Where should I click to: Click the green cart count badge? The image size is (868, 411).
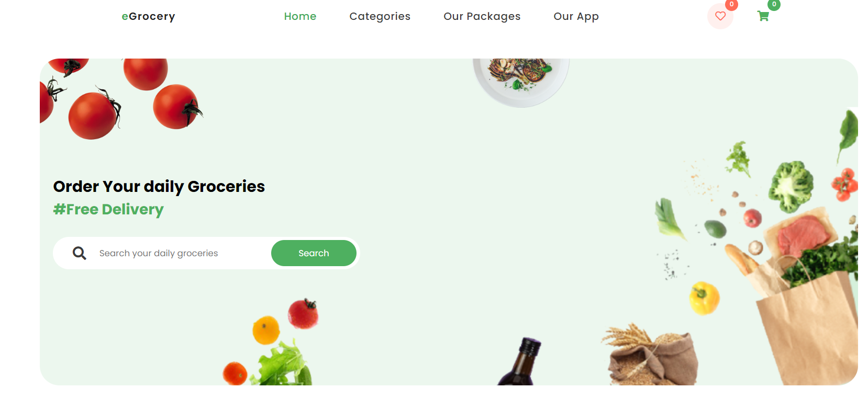coord(774,4)
